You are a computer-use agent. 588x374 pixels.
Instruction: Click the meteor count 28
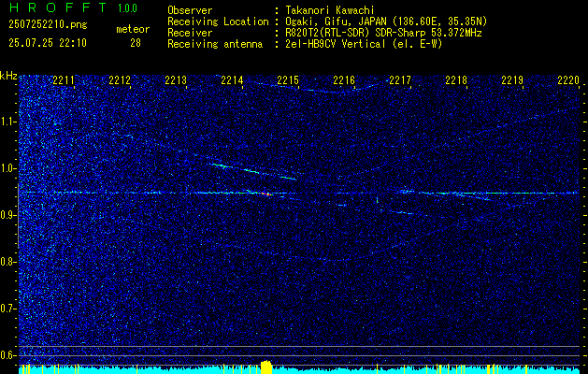[136, 43]
